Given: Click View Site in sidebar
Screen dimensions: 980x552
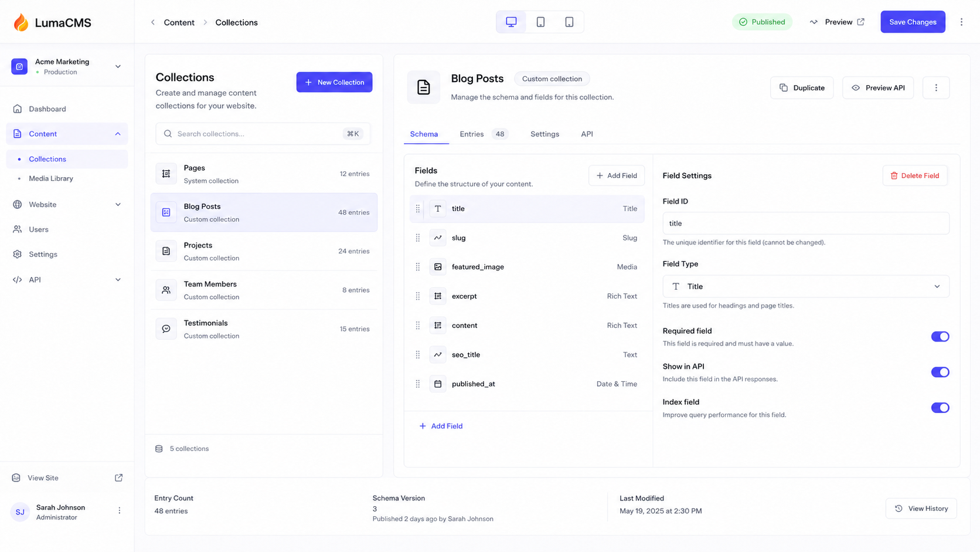Looking at the screenshot, I should 67,478.
